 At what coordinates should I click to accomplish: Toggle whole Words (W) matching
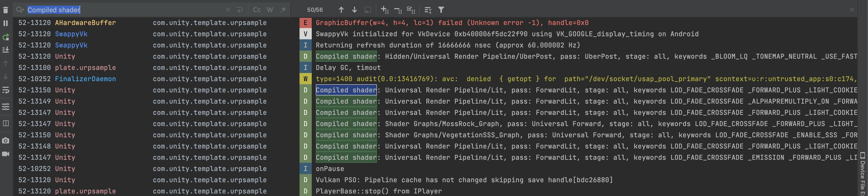click(x=270, y=10)
